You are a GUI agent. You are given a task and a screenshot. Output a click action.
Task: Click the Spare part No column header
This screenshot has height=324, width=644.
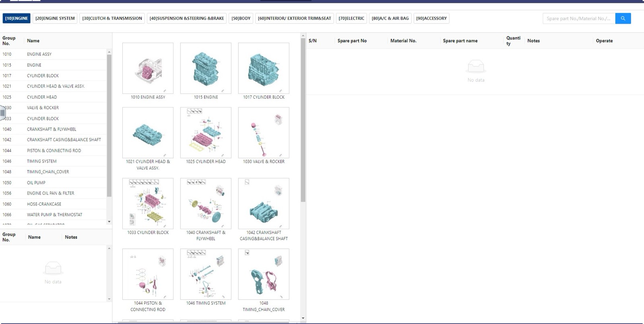pos(352,41)
